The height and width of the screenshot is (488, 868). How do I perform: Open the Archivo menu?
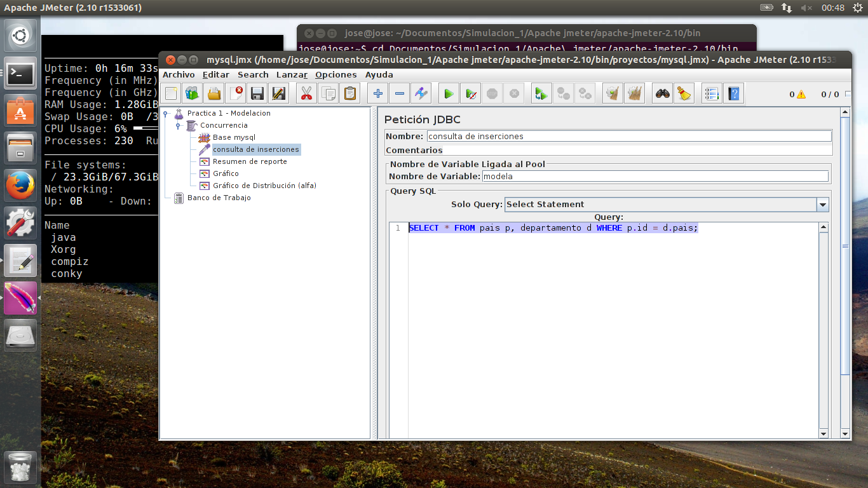point(179,74)
